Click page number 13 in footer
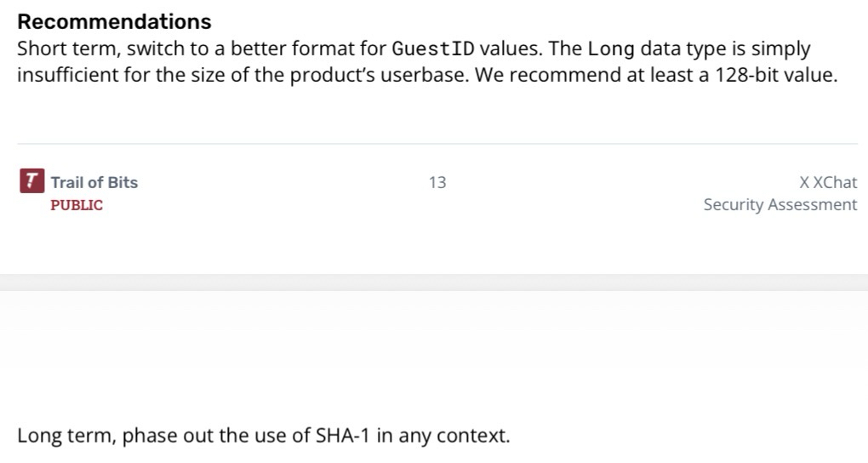This screenshot has width=868, height=463. 437,182
